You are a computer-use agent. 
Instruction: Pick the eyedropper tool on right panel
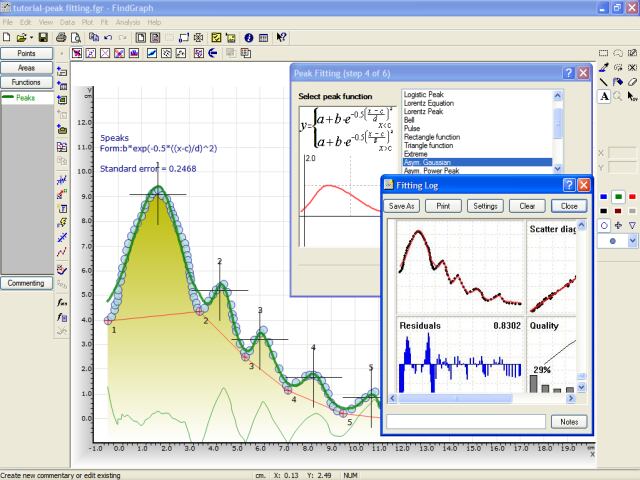604,67
